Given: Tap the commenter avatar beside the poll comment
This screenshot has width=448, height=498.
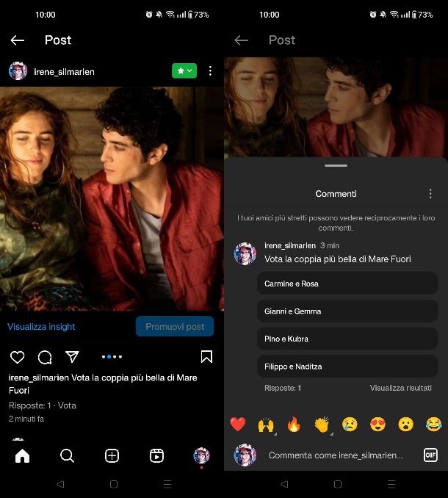Looking at the screenshot, I should pos(245,253).
